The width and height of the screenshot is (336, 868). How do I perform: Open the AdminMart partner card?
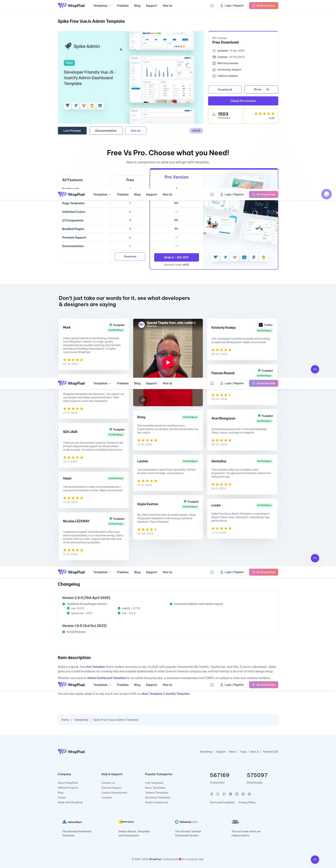click(x=83, y=828)
